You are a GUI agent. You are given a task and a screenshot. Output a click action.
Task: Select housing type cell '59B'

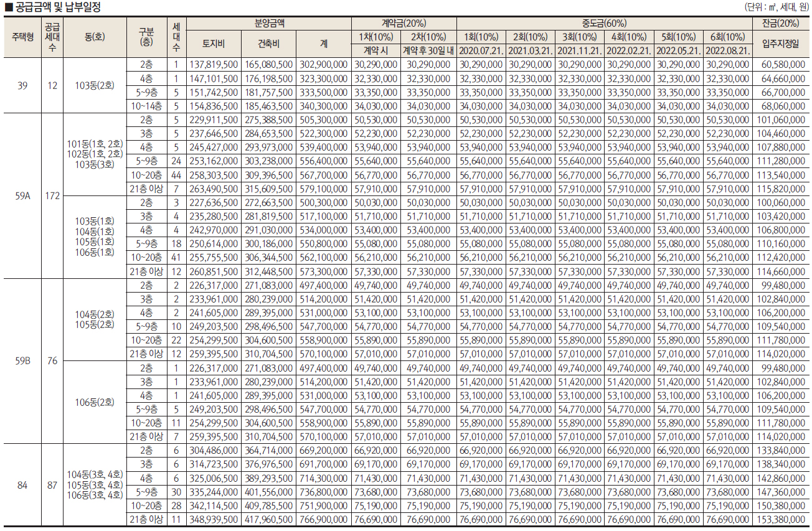pos(22,361)
